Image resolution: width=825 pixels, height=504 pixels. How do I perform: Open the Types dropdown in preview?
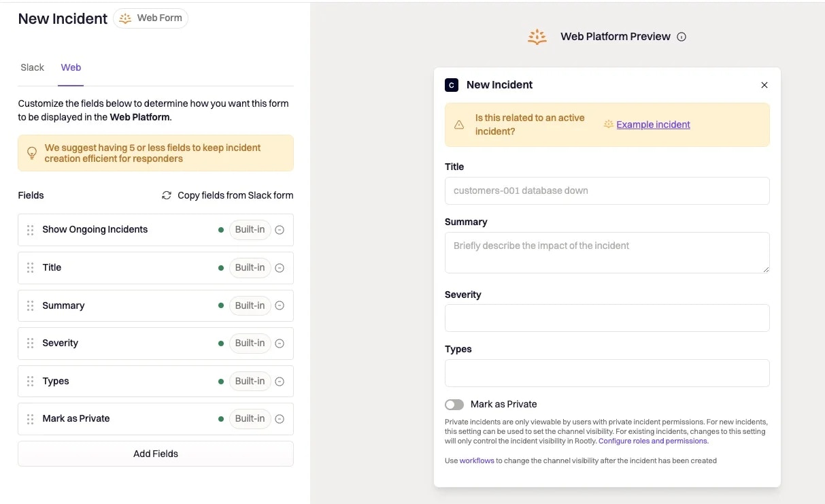(x=607, y=373)
